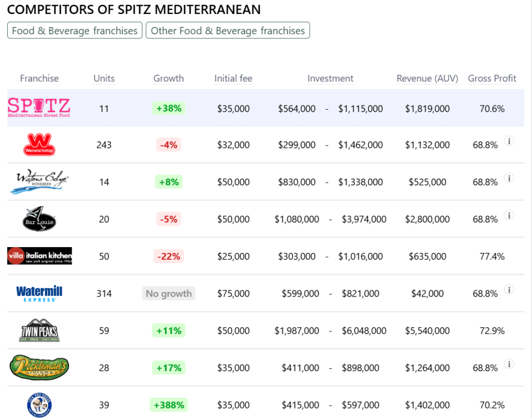532x418 pixels.
Task: Select the $75,000 initial fee cell
Action: [x=233, y=293]
